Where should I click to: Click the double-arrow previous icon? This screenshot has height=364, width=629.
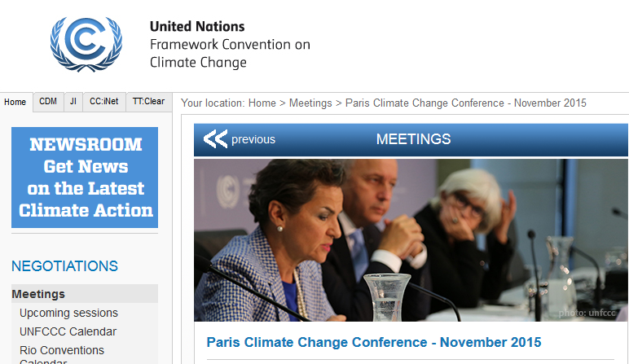click(215, 139)
